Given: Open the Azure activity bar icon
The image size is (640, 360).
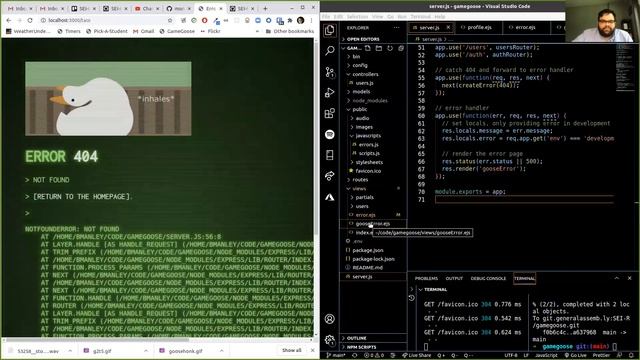Looking at the screenshot, I should pyautogui.click(x=330, y=197).
